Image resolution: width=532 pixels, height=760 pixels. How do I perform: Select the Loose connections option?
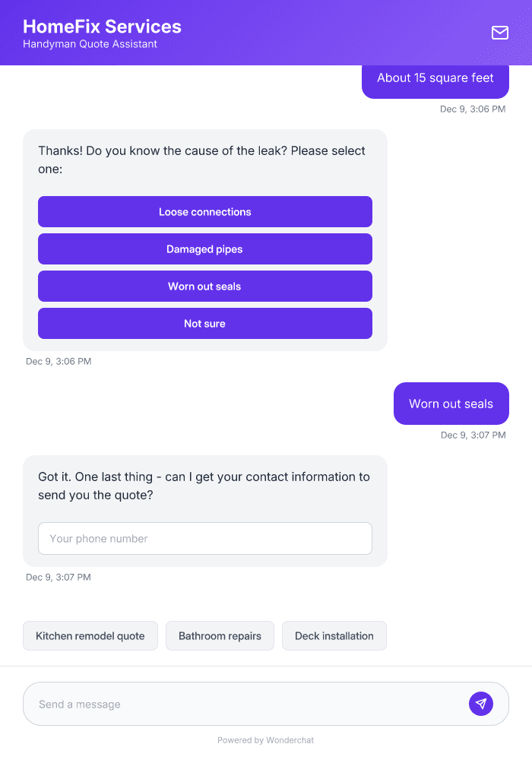(x=204, y=212)
